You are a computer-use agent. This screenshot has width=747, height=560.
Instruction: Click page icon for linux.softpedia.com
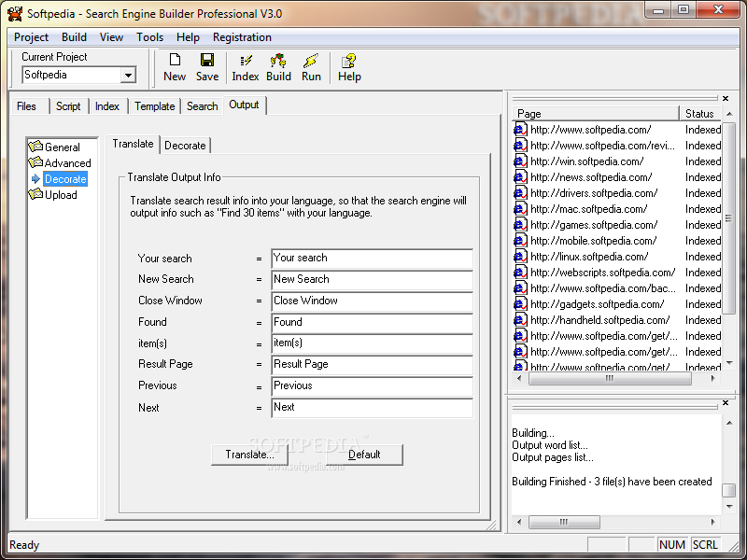520,257
